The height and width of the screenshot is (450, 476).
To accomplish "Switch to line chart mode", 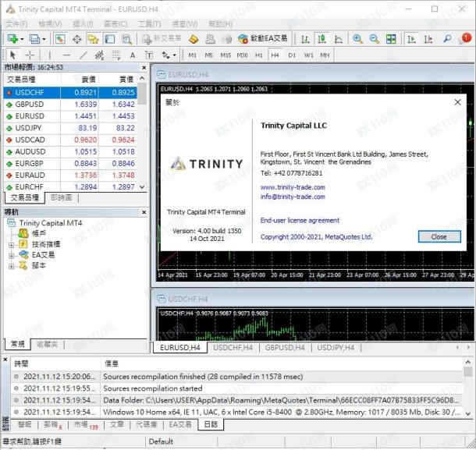I will pos(338,39).
